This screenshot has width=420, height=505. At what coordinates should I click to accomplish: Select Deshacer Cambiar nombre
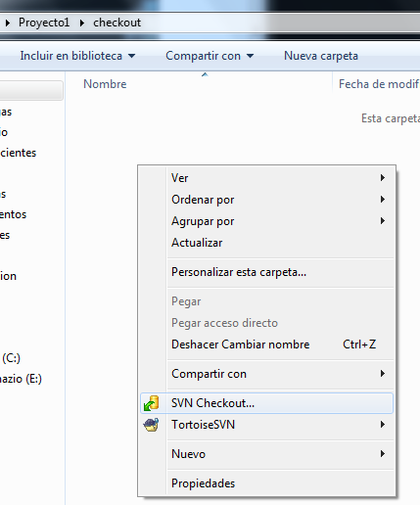point(266,344)
